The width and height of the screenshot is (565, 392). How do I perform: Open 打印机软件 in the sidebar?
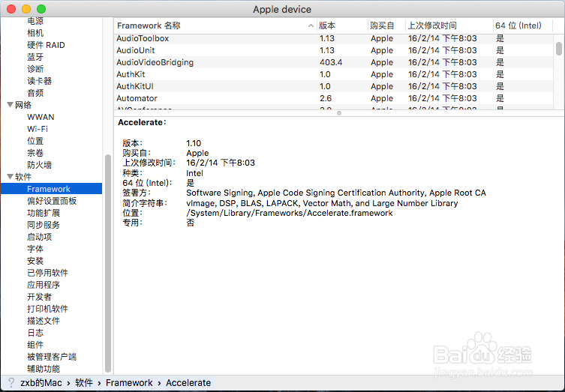[47, 309]
